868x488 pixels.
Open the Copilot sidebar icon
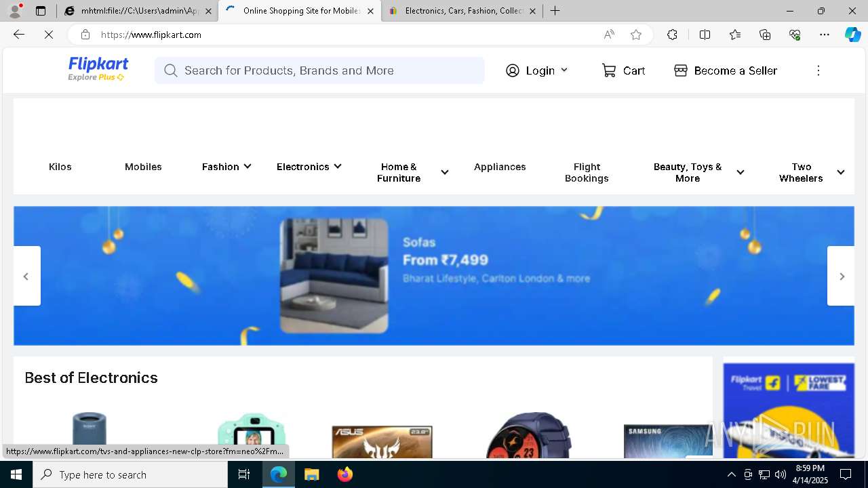(x=852, y=35)
